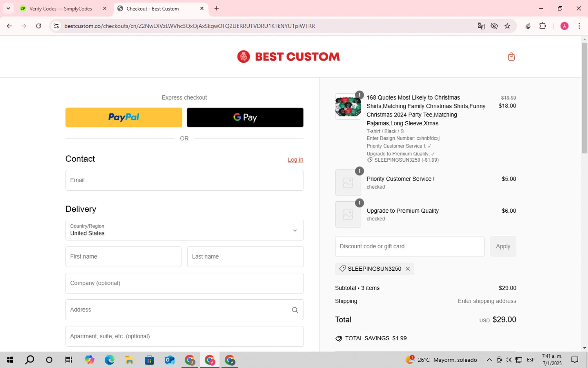This screenshot has height=368, width=588.
Task: Click the Apartment, suite field
Action: pyautogui.click(x=184, y=336)
